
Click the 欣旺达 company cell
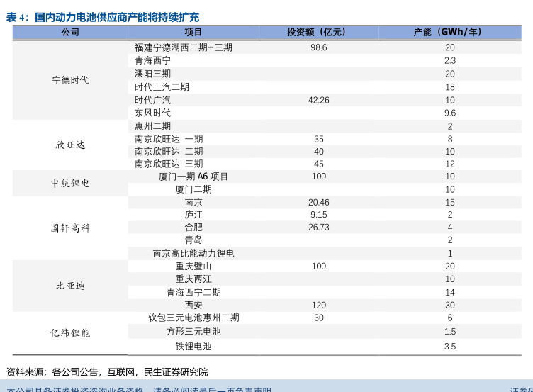click(70, 145)
